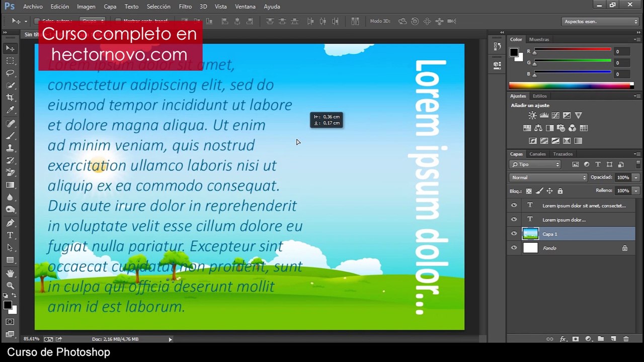Click the Opacidad value field
The image size is (644, 362).
coord(623,177)
